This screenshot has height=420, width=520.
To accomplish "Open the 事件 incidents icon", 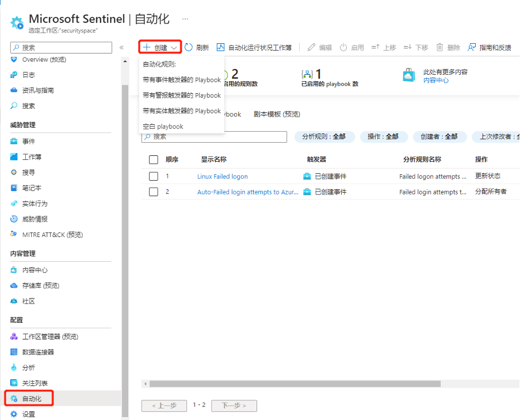I will point(14,142).
